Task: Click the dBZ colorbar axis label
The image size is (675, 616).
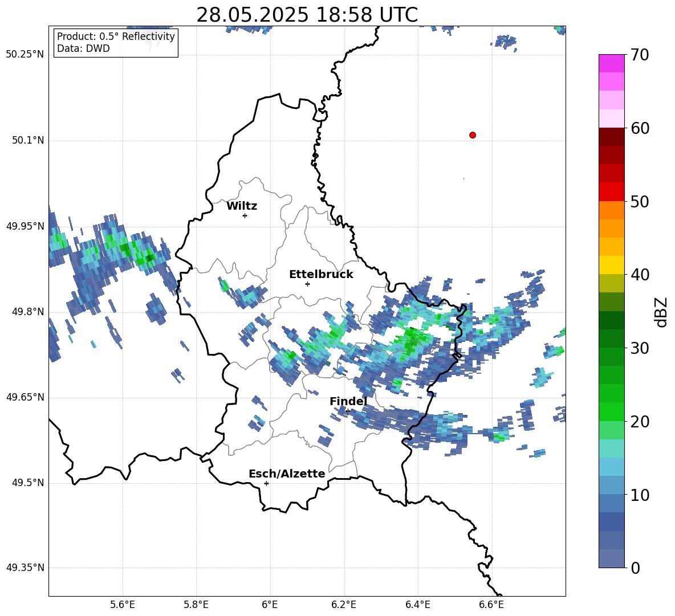Action: click(662, 312)
